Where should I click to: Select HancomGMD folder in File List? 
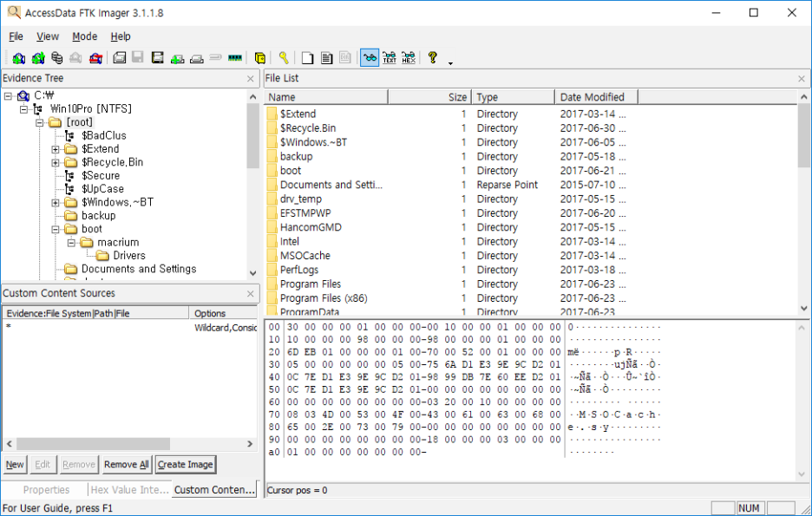[311, 227]
